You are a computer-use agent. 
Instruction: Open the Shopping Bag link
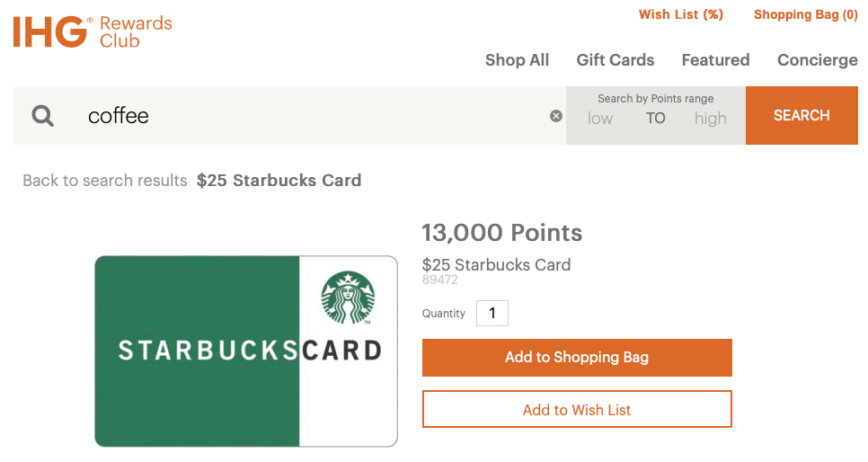pyautogui.click(x=805, y=14)
